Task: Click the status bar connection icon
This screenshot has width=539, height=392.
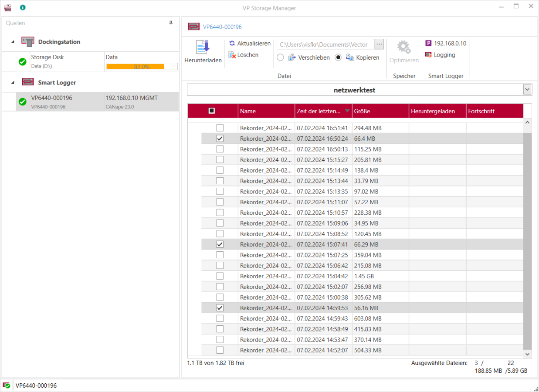Action: pyautogui.click(x=7, y=385)
